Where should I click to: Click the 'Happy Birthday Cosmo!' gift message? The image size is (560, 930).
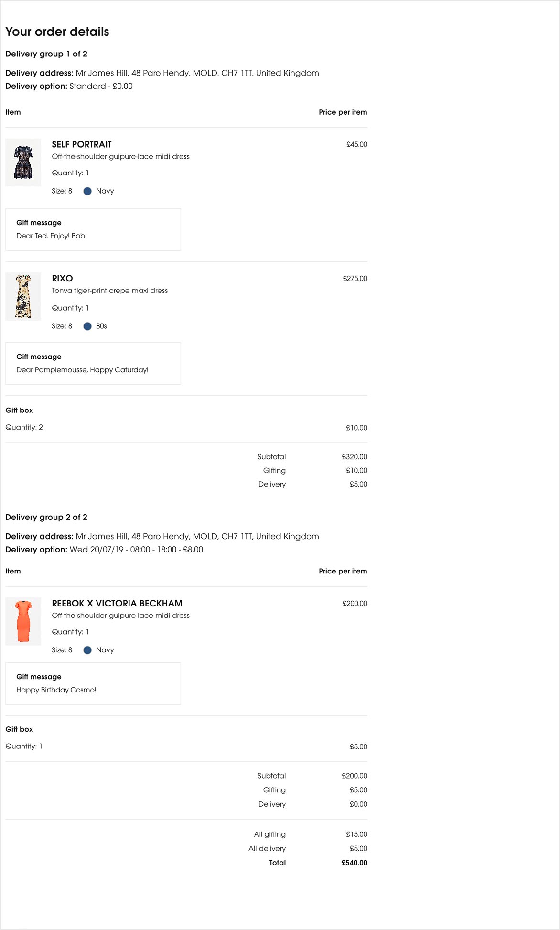pos(56,690)
